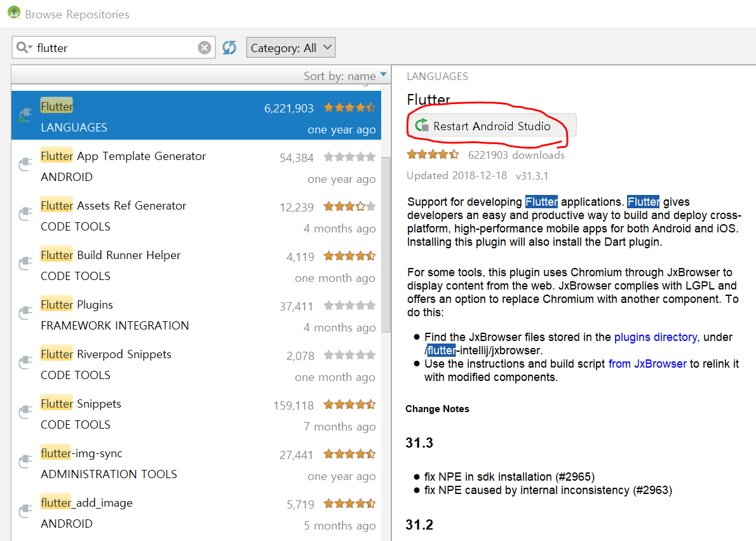The width and height of the screenshot is (756, 541).
Task: Click plugin icon of Flutter Snippets row
Action: coord(25,412)
